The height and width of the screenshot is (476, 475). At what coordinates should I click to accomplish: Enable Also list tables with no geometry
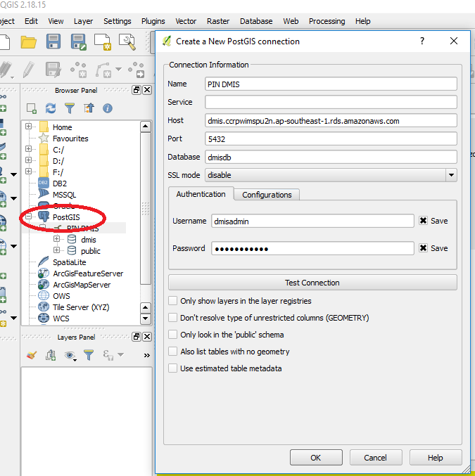(x=172, y=352)
